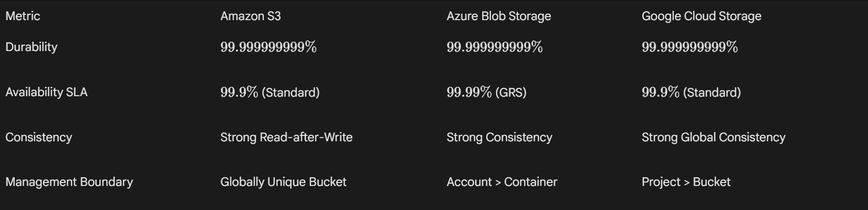Select the Project > Bucket cell
This screenshot has height=210, width=868.
pos(686,182)
